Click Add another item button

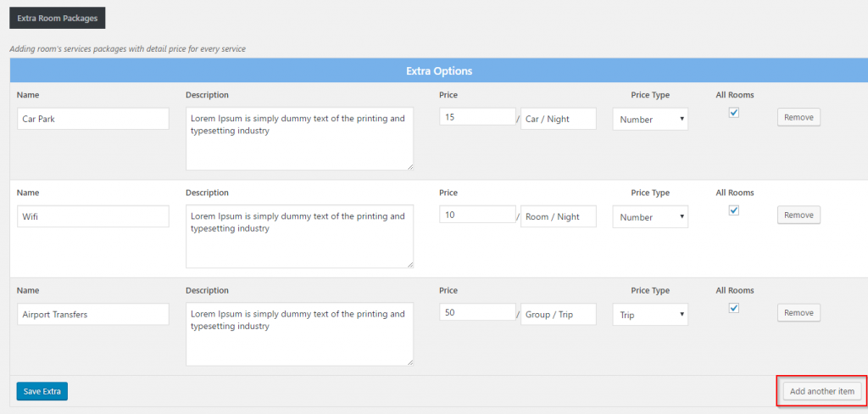pyautogui.click(x=821, y=391)
